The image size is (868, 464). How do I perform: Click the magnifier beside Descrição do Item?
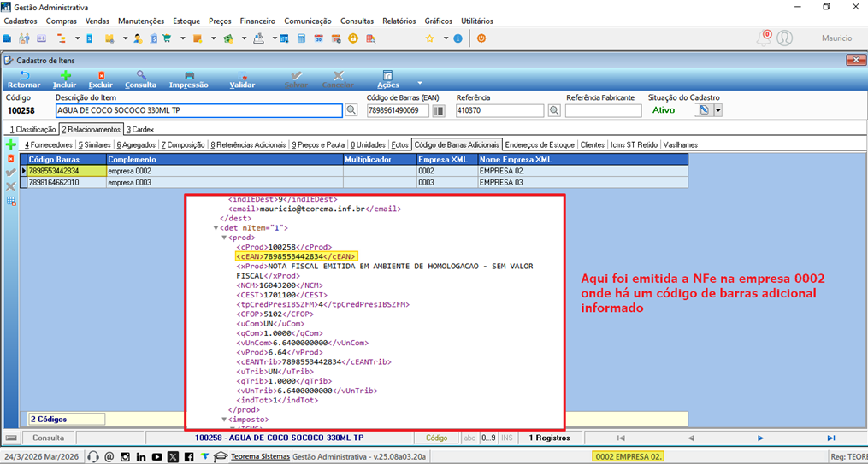click(351, 110)
